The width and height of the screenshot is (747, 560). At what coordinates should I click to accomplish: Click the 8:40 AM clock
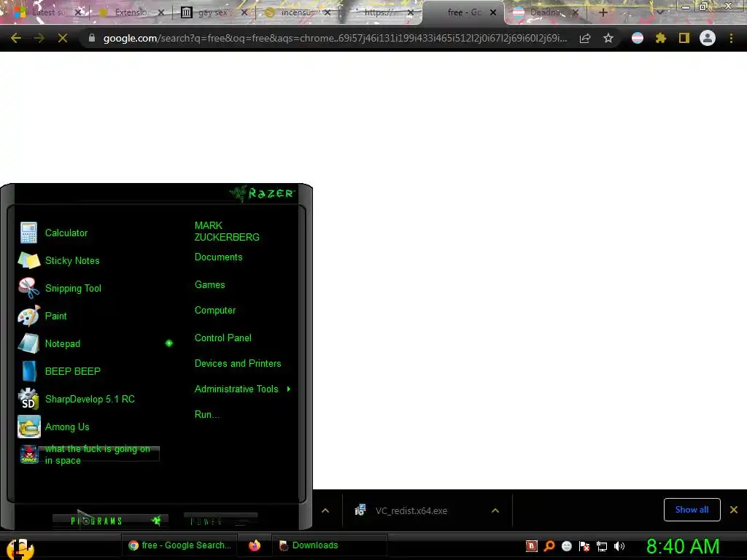[x=683, y=546]
